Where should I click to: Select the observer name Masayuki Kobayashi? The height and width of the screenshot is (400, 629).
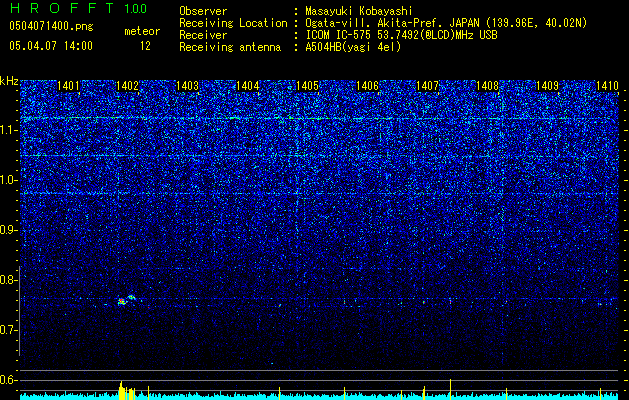(x=359, y=11)
